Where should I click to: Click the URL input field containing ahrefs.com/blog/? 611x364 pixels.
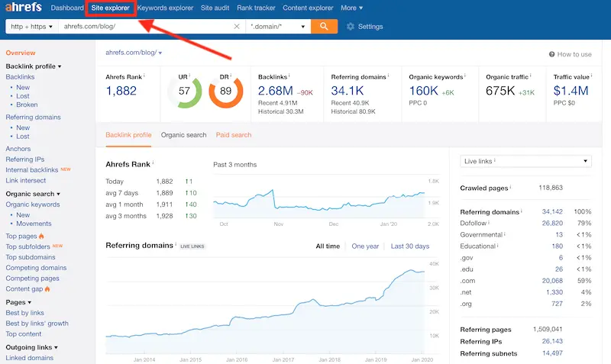[145, 27]
